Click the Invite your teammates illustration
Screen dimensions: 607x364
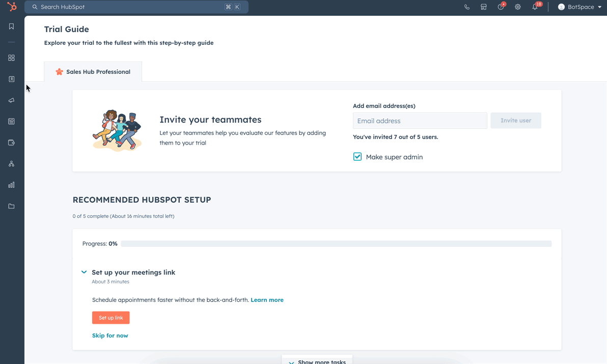click(117, 130)
